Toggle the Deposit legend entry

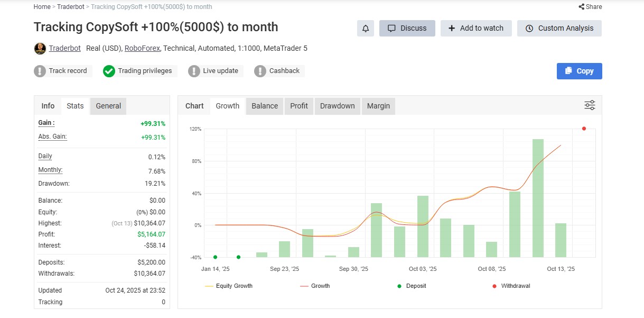tap(412, 286)
